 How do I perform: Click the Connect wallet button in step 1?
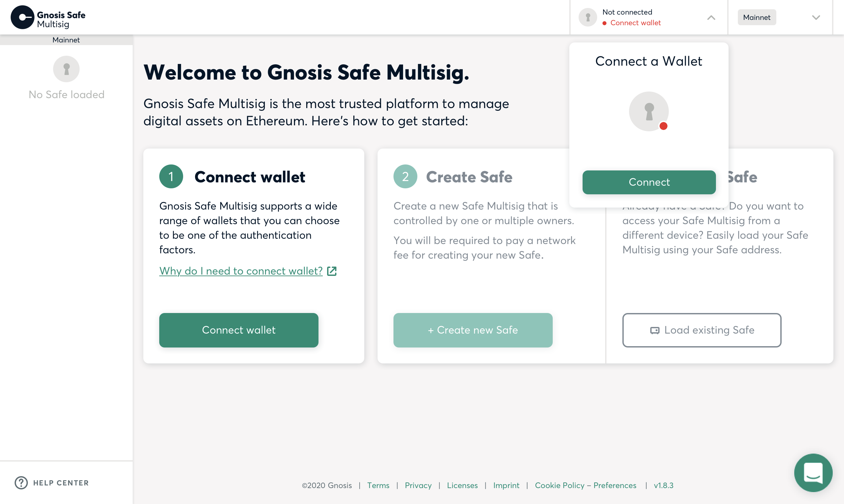(x=239, y=330)
